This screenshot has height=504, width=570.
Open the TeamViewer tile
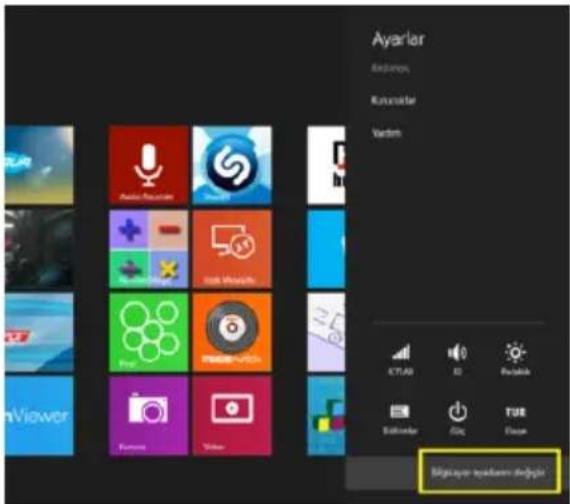pyautogui.click(x=39, y=416)
